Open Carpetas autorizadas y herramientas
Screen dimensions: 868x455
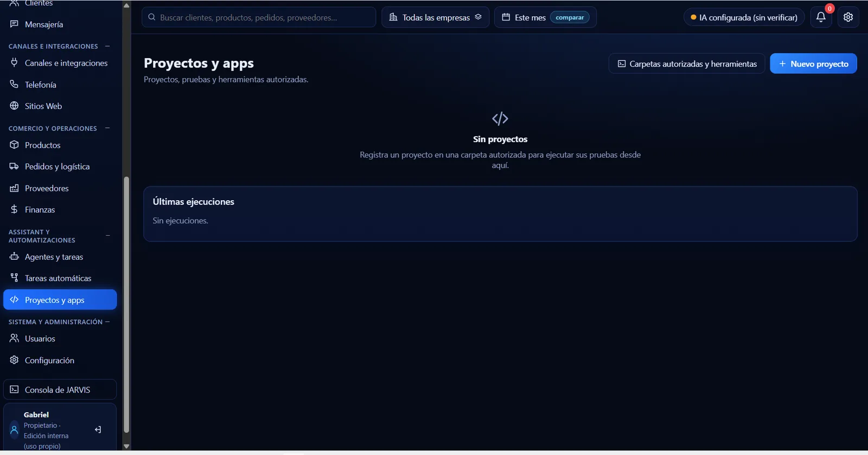pos(687,63)
